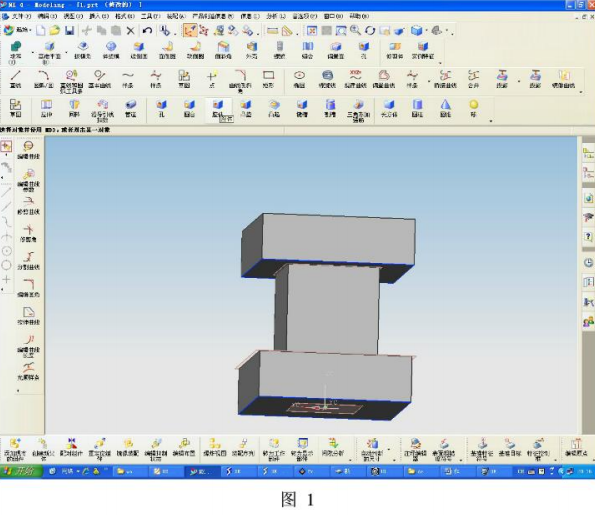
Task: Click the scissors Cut icon
Action: tap(87, 31)
